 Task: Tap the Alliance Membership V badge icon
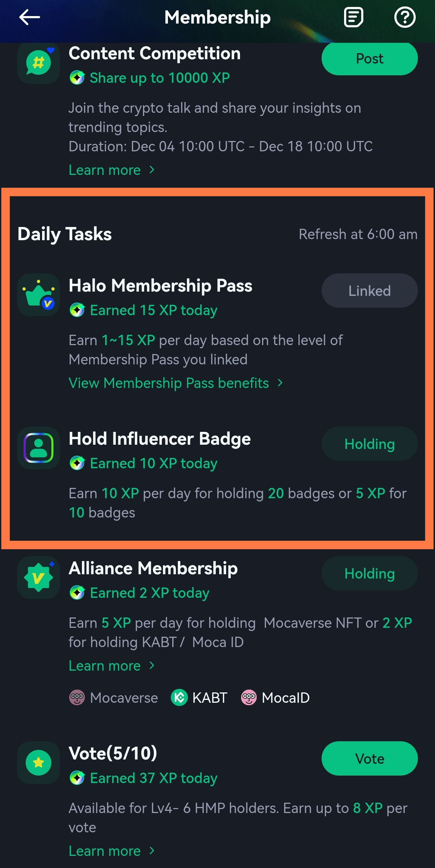pyautogui.click(x=39, y=577)
